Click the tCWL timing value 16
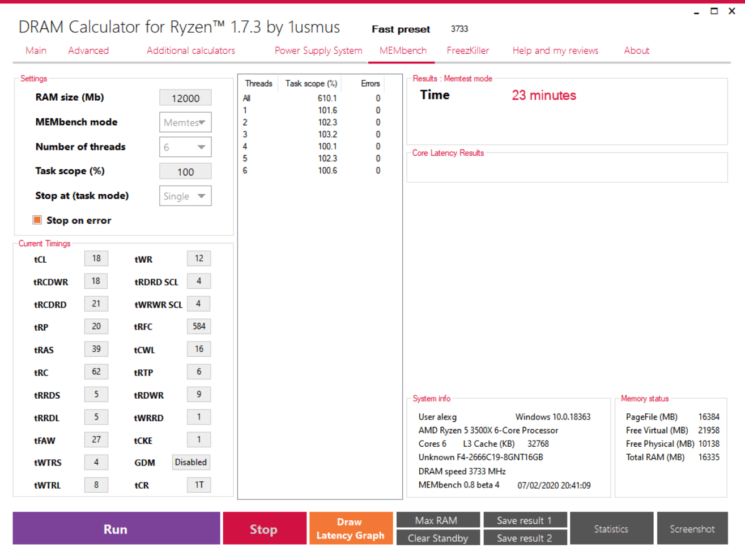The height and width of the screenshot is (560, 745). click(x=199, y=349)
